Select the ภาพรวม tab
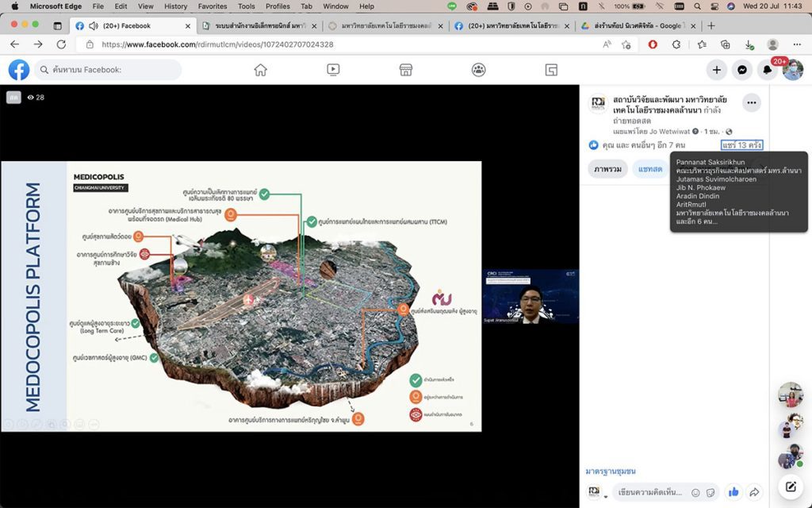The image size is (812, 508). point(607,169)
